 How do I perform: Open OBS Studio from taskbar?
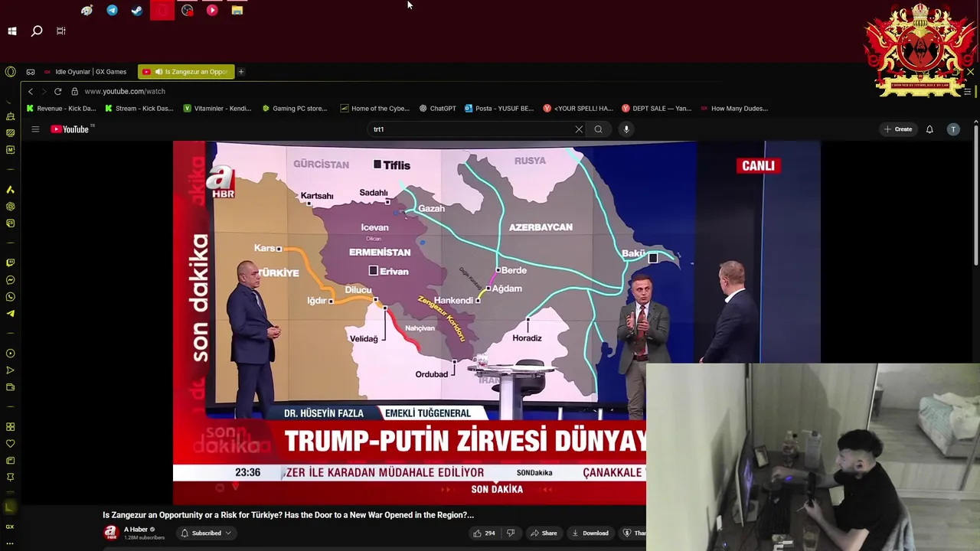[x=187, y=10]
